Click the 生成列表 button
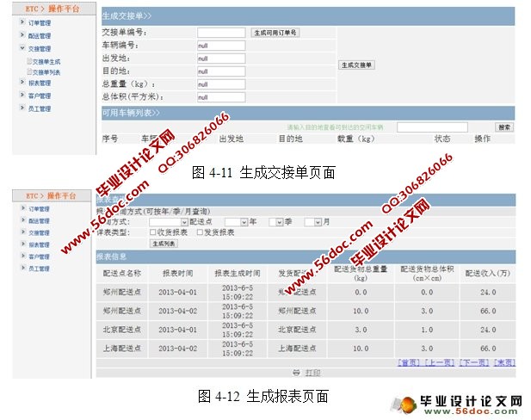531x420 pixels. [x=164, y=244]
